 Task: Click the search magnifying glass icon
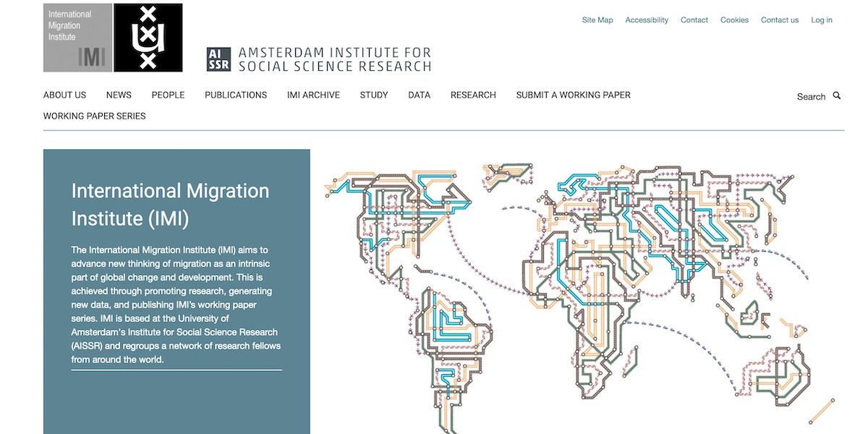click(x=837, y=95)
